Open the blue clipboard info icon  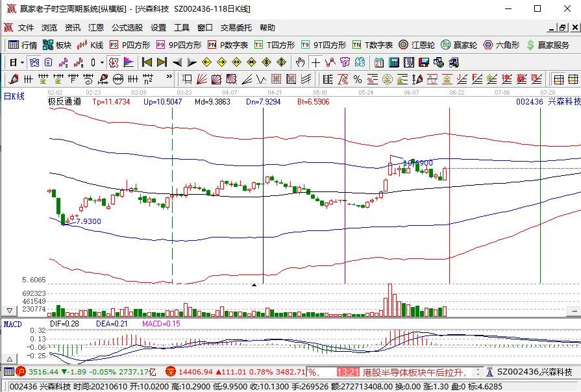coord(49,62)
